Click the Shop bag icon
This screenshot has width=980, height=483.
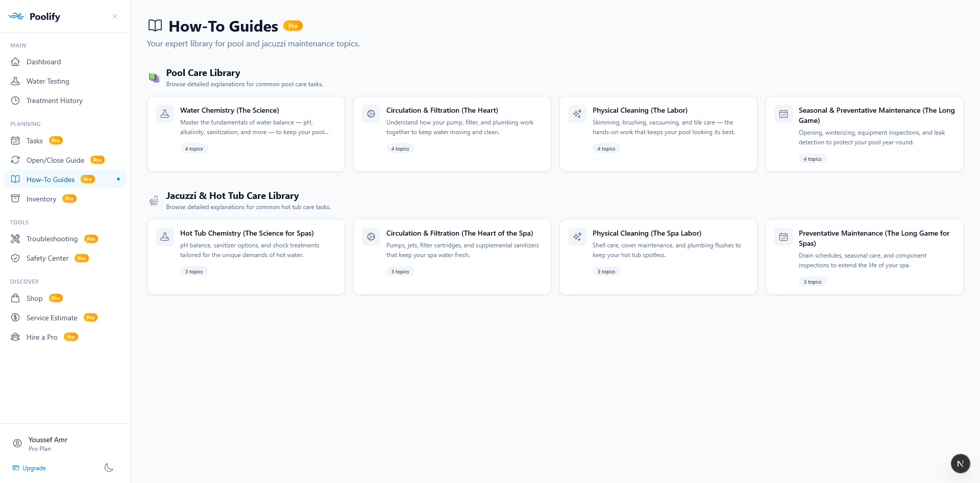15,298
